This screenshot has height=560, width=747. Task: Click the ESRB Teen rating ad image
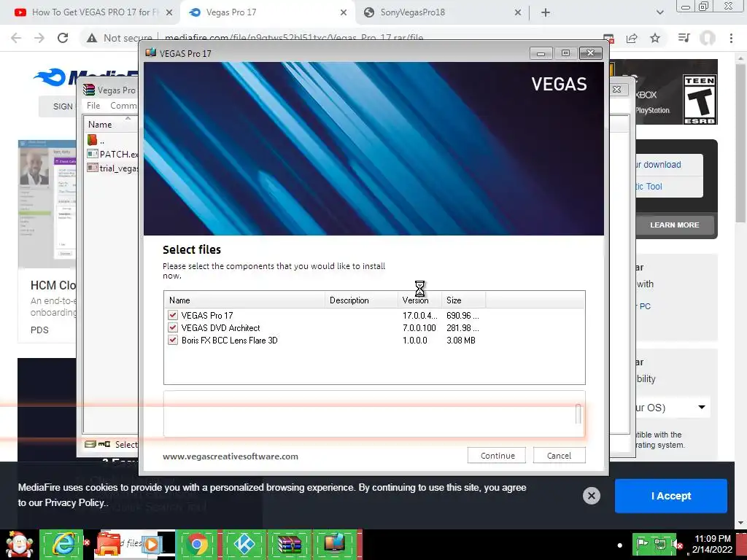click(700, 99)
